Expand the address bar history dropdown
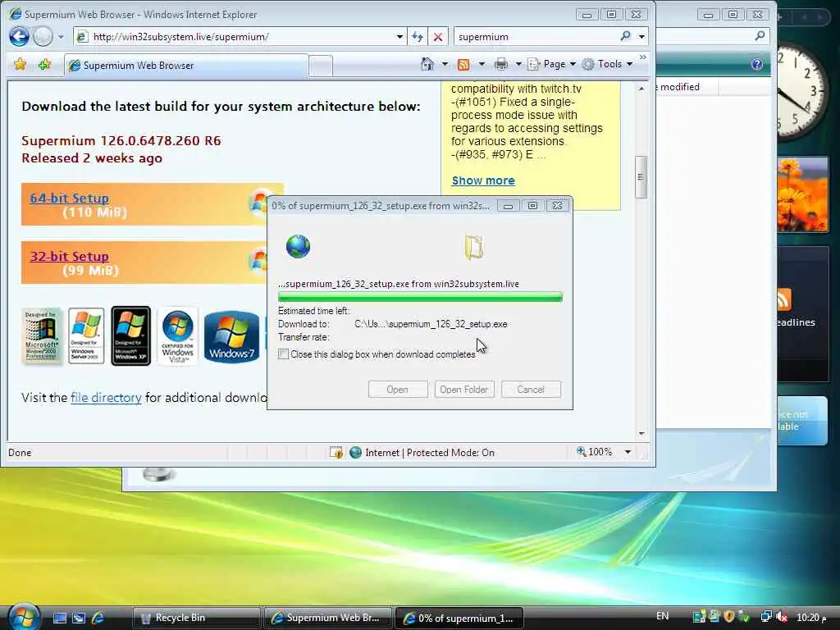 [x=399, y=37]
